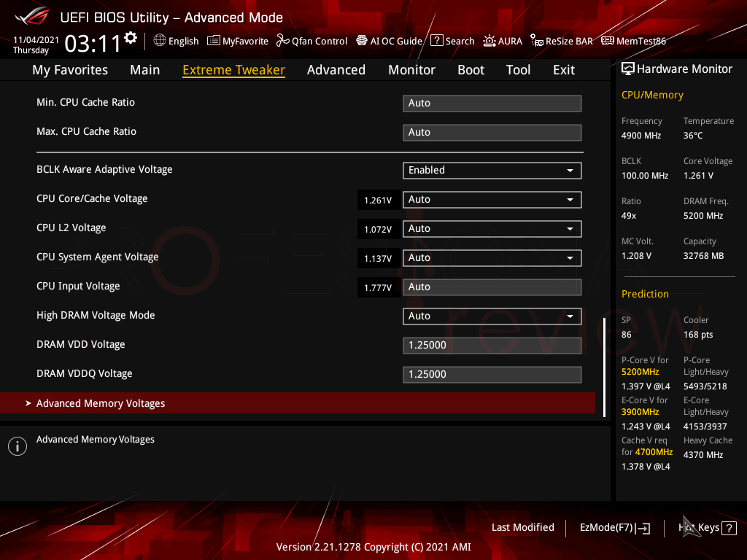Click the 03:11 clock time
747x560 pixels.
(93, 44)
